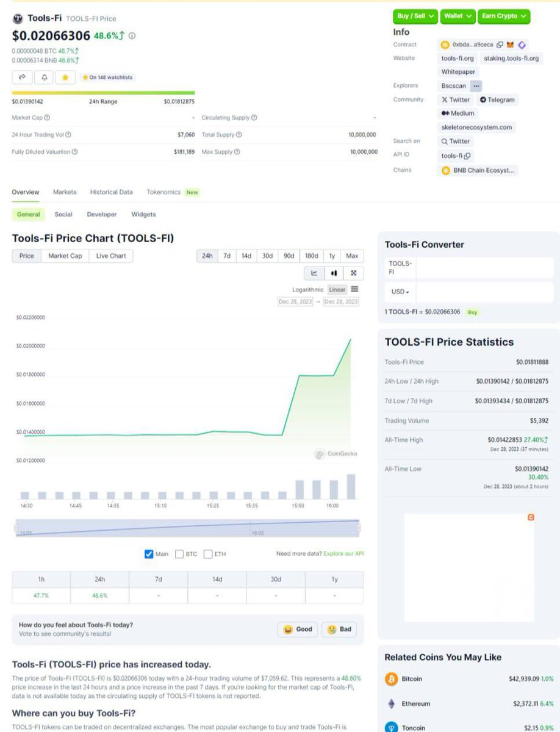Open the Buy / Sell dropdown
The width and height of the screenshot is (560, 732).
[x=414, y=16]
